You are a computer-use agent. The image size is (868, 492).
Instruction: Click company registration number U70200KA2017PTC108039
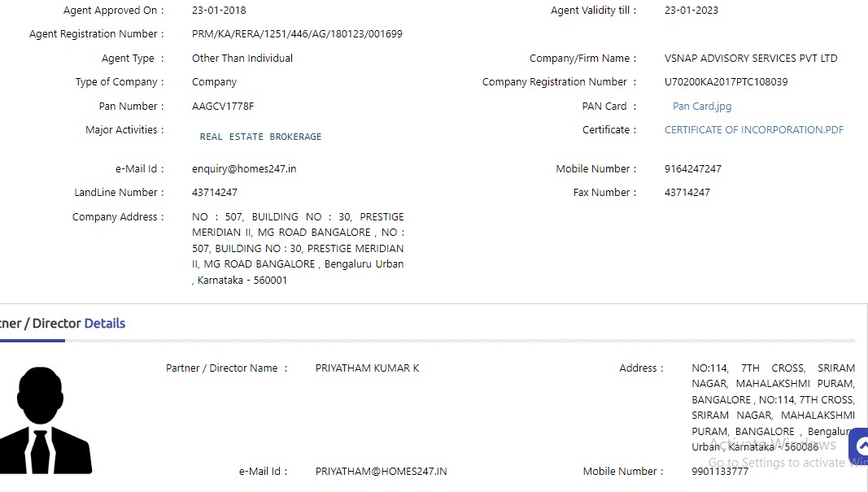click(726, 82)
